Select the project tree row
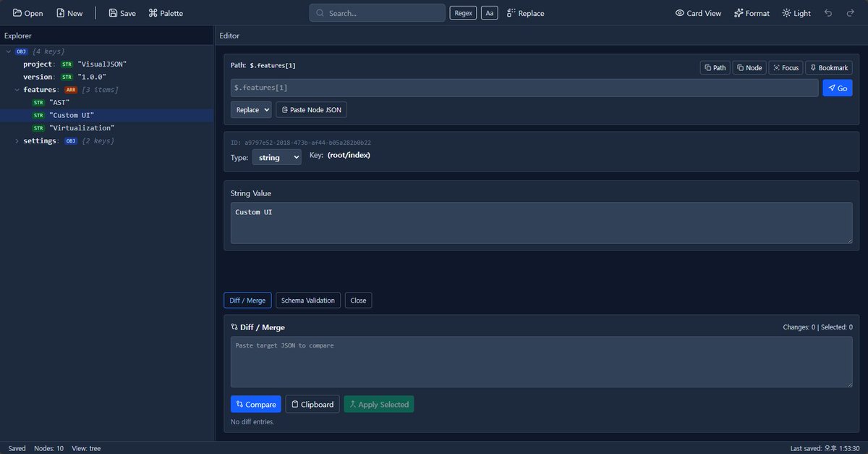 coord(106,64)
